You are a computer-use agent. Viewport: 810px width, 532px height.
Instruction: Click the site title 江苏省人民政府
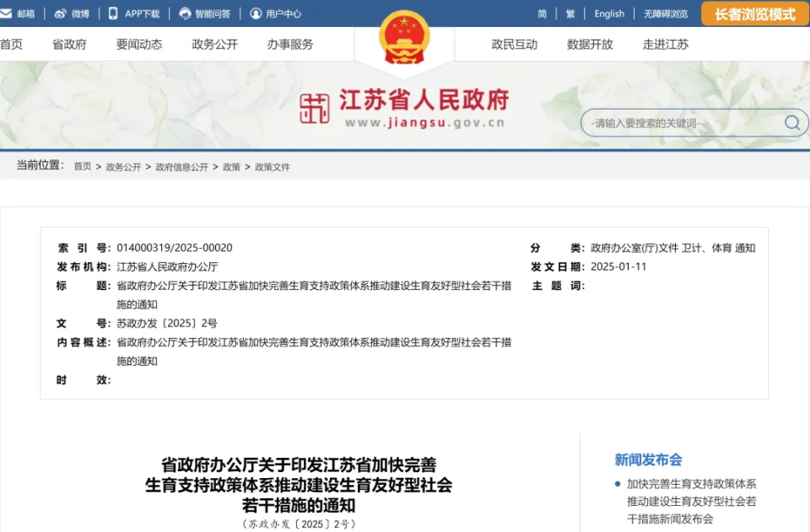[424, 99]
